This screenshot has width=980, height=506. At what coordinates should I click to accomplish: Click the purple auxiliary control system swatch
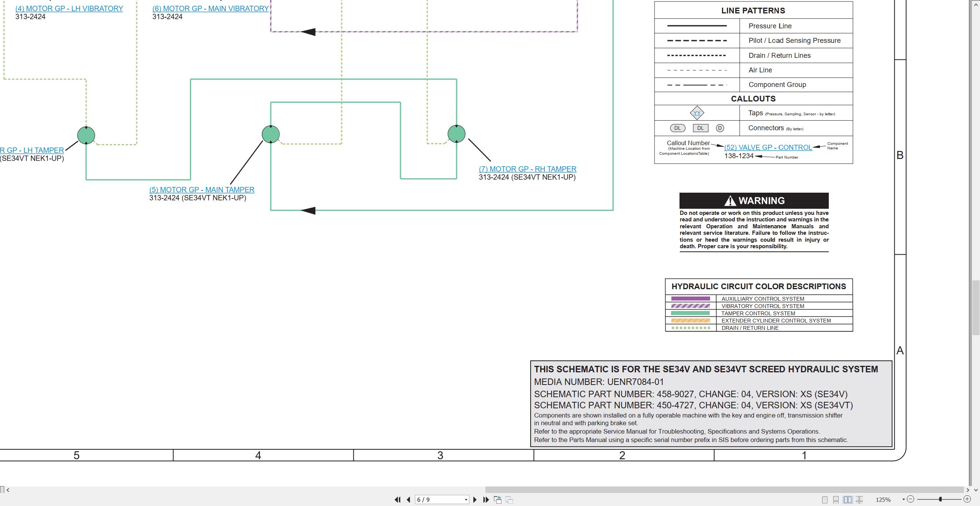tap(691, 299)
